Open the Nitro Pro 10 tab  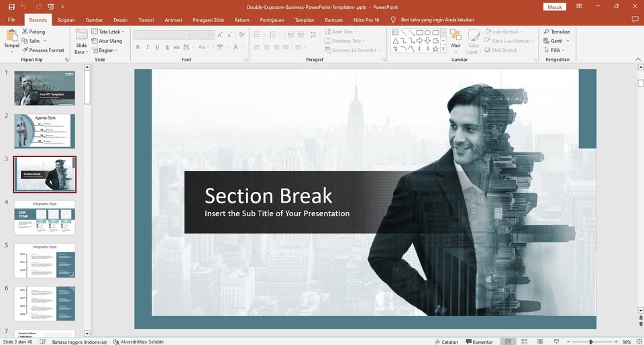tap(366, 19)
